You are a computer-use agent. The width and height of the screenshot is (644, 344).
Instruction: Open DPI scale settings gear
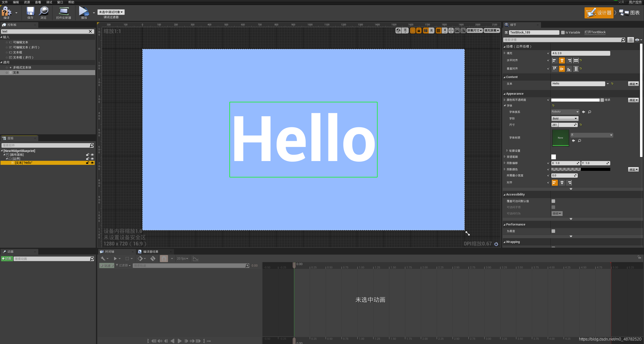[496, 244]
